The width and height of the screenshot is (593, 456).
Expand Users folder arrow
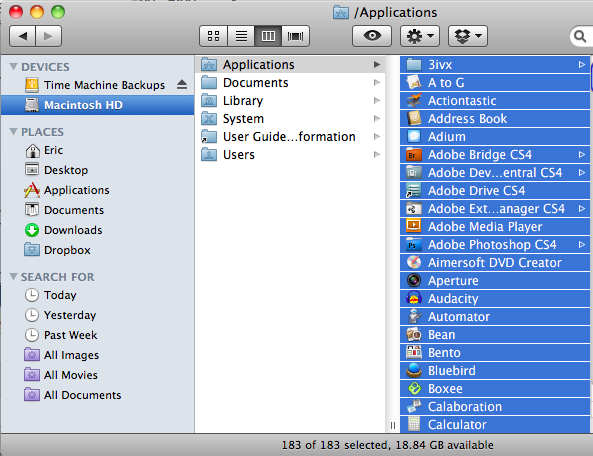point(377,155)
